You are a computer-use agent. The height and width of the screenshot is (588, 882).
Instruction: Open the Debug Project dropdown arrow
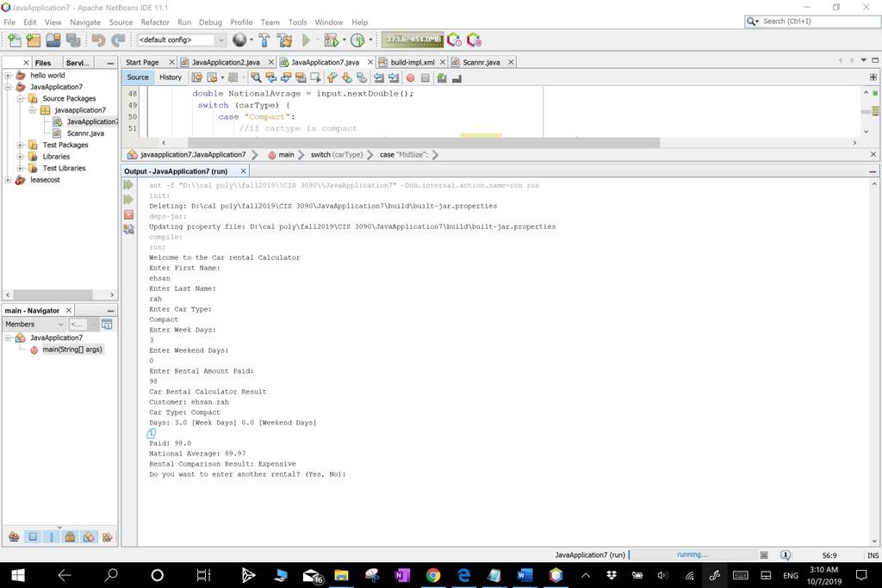click(x=344, y=40)
